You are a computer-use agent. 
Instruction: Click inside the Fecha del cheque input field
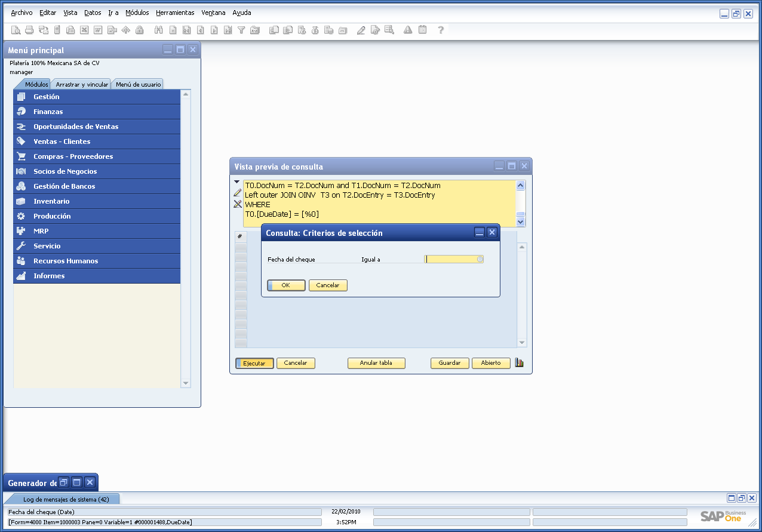451,259
